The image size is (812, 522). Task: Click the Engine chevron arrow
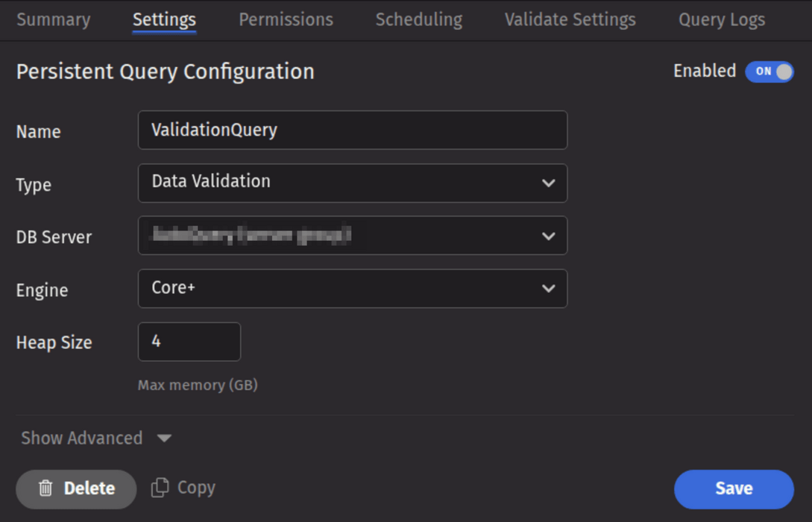tap(548, 289)
